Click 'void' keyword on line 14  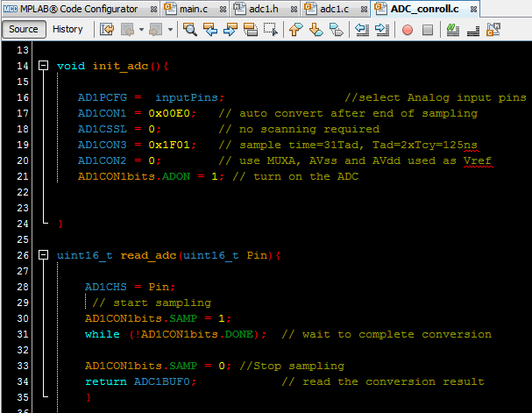71,66
